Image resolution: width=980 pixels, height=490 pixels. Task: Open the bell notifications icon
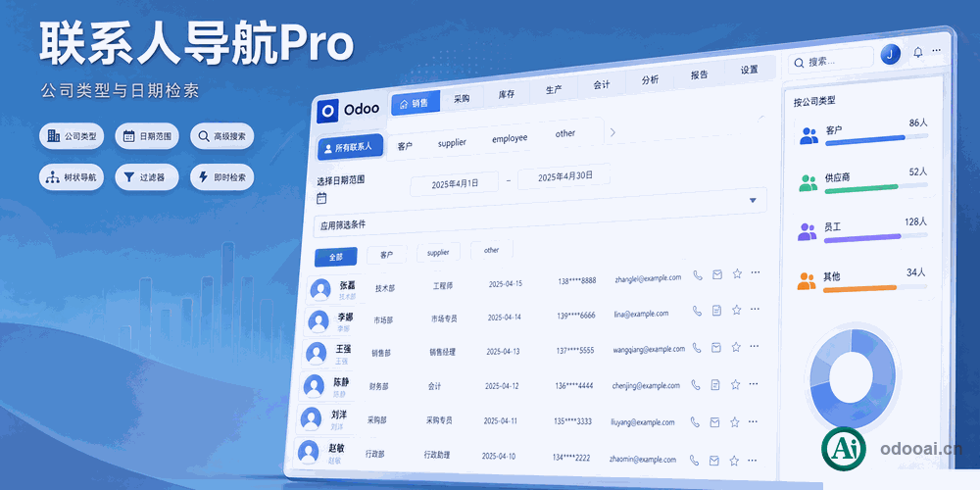tap(917, 53)
